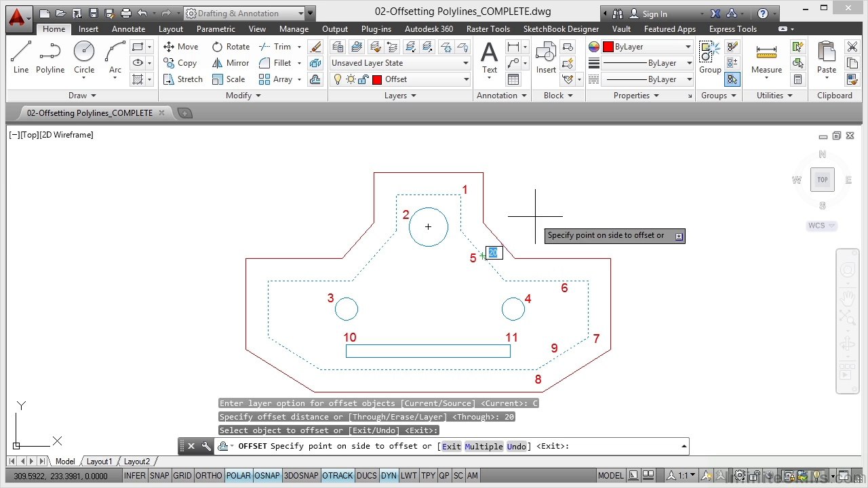Click the [2D Wireframe] visual style control

click(x=66, y=135)
